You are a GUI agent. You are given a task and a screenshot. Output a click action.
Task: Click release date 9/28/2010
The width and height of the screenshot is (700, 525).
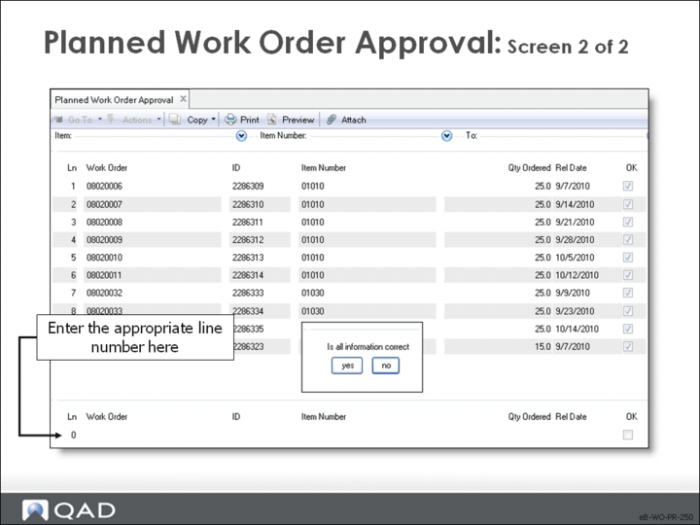pyautogui.click(x=575, y=240)
